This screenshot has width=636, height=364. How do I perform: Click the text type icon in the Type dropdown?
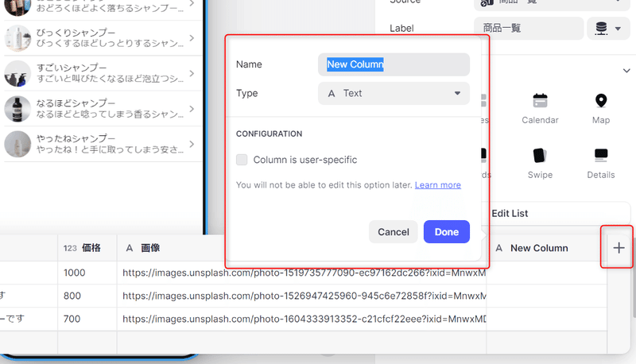click(x=332, y=94)
